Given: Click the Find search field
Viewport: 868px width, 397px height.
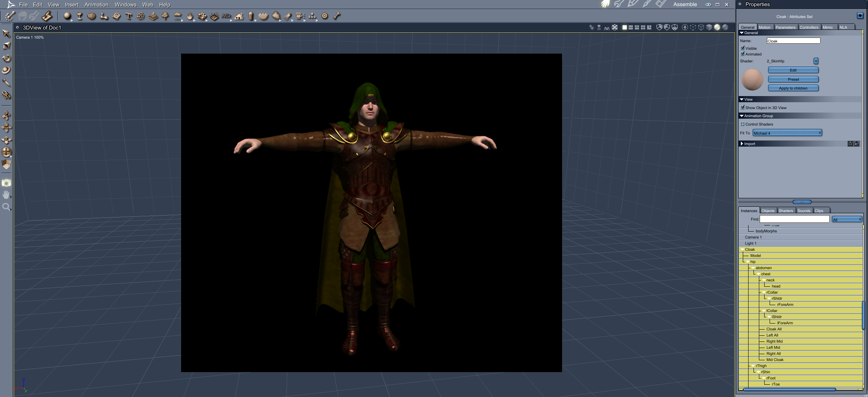Looking at the screenshot, I should tap(794, 219).
